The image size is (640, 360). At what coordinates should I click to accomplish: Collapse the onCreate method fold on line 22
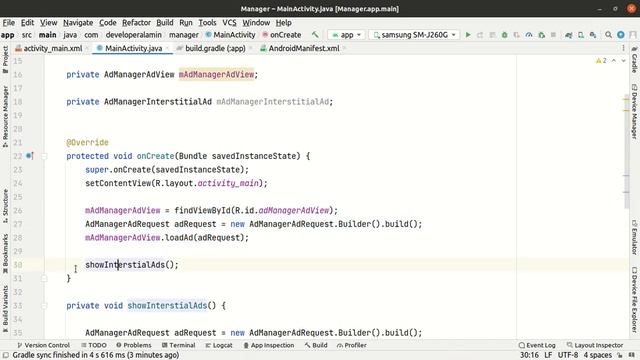(x=44, y=156)
